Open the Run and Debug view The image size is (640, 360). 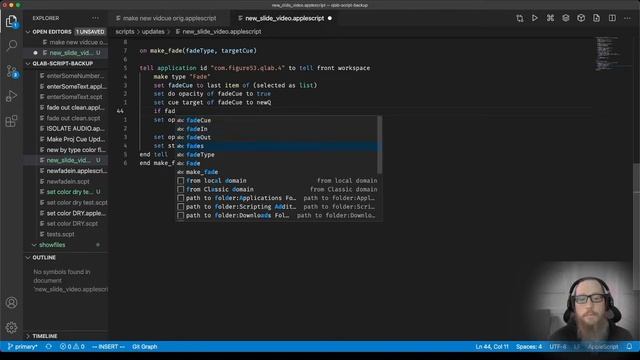pyautogui.click(x=11, y=96)
